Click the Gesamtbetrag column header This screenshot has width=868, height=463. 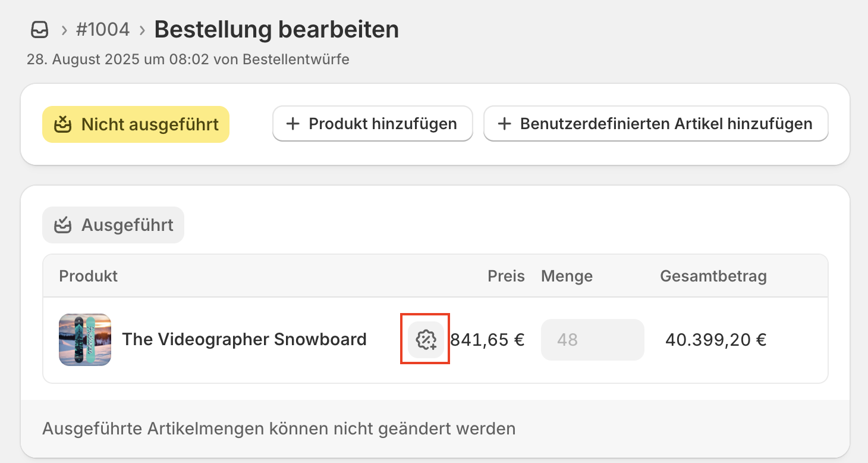(713, 276)
